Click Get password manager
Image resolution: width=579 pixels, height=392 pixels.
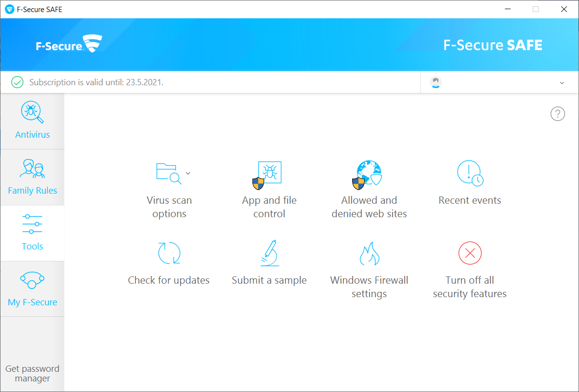tap(32, 373)
